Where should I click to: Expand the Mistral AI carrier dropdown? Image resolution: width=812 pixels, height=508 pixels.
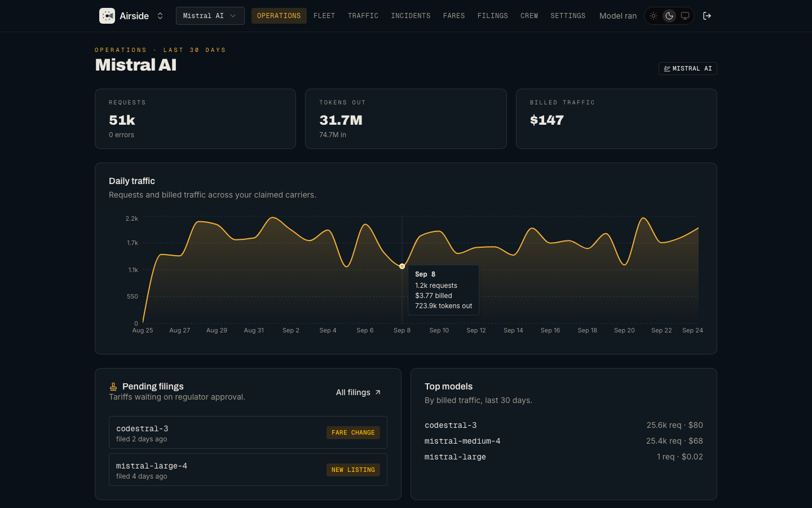coord(210,16)
